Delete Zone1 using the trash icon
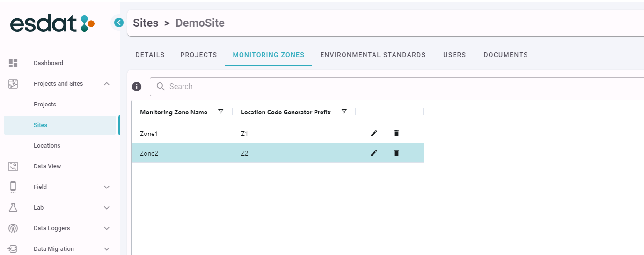Screen dimensions: 644x255 396,134
